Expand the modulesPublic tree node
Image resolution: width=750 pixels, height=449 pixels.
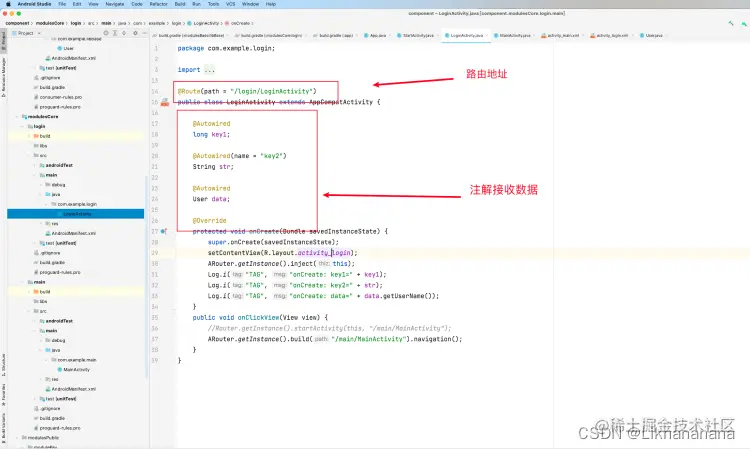(17, 438)
